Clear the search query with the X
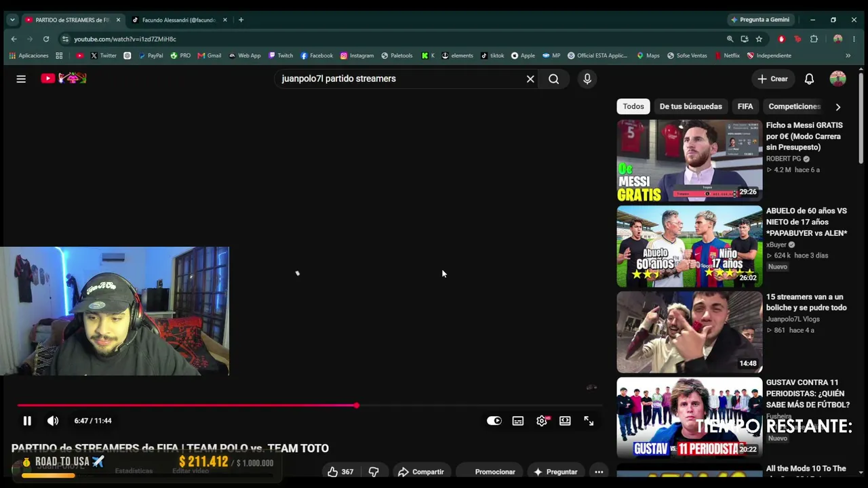 coord(530,79)
